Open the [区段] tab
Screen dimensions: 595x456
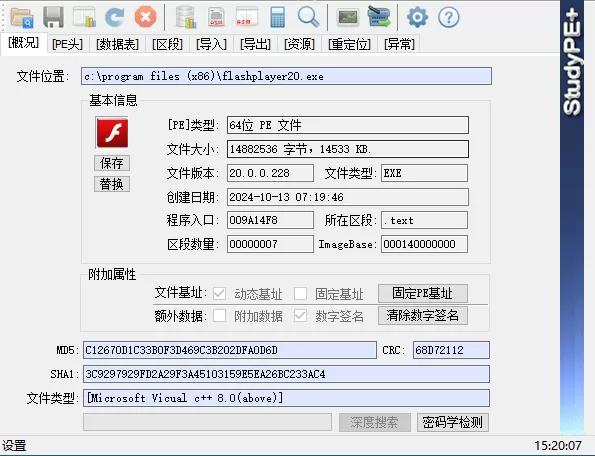point(167,44)
